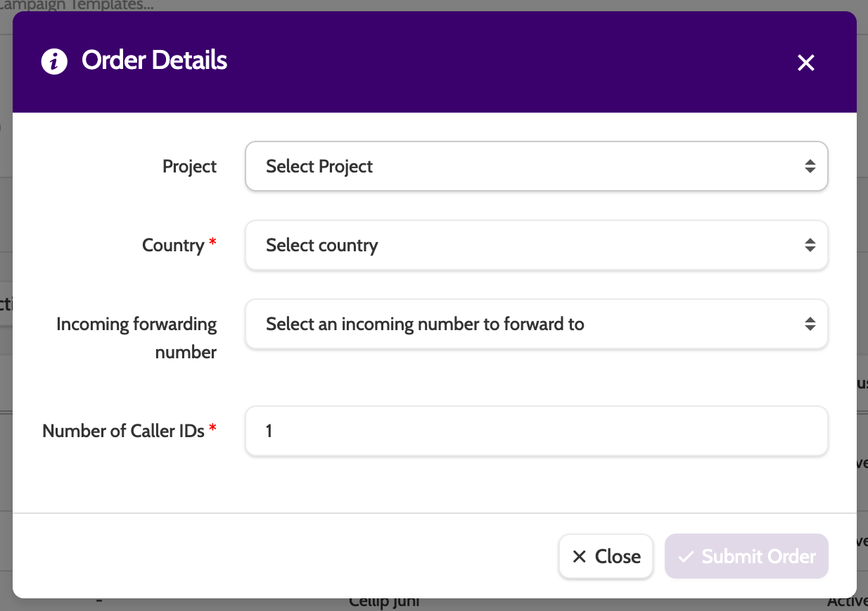
Task: Click the Campaign Templates text behind the dialog
Action: tap(77, 5)
